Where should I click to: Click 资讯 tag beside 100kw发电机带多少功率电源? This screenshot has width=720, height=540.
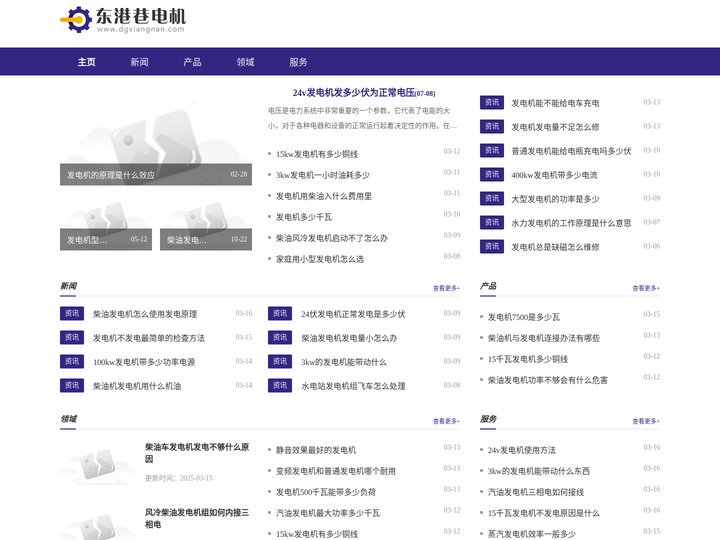click(72, 361)
